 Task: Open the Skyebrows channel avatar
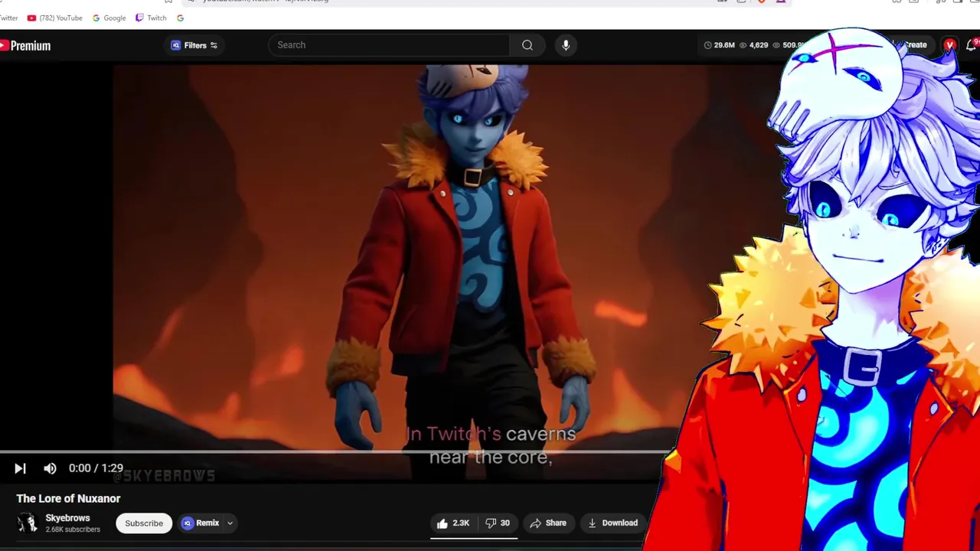pos(27,523)
